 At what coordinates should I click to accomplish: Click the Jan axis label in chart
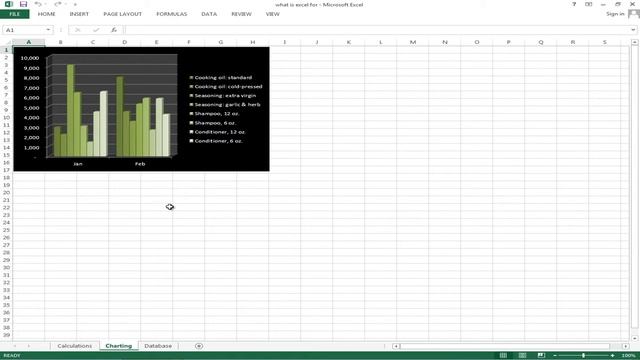pos(78,164)
